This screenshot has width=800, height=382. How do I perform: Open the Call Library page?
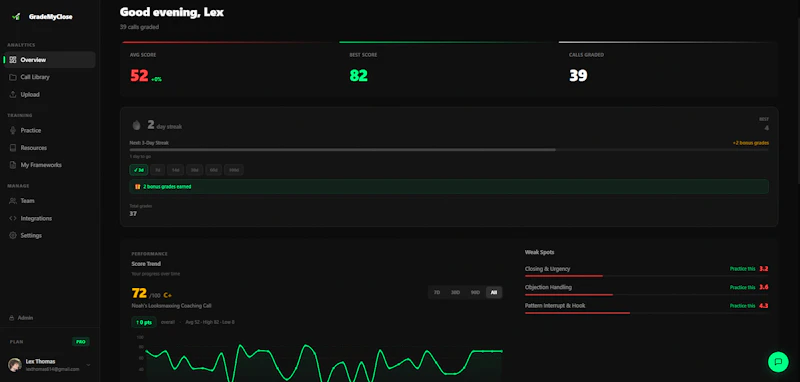tap(49, 77)
